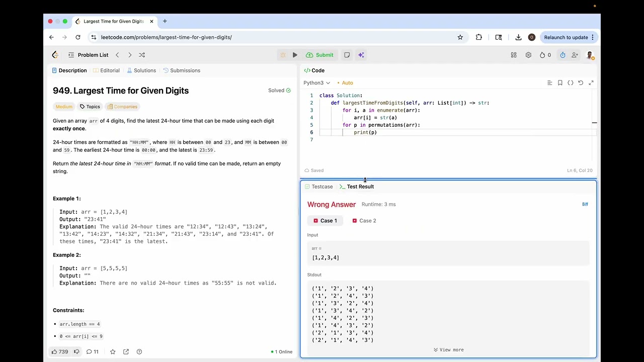Open the LeetCode logo home link
644x362 pixels.
55,55
